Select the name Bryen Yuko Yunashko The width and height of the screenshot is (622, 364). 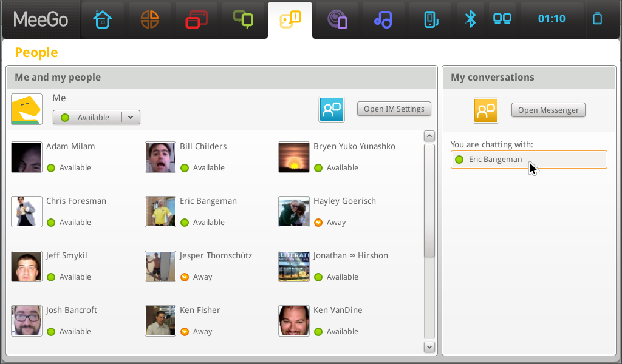tap(354, 147)
